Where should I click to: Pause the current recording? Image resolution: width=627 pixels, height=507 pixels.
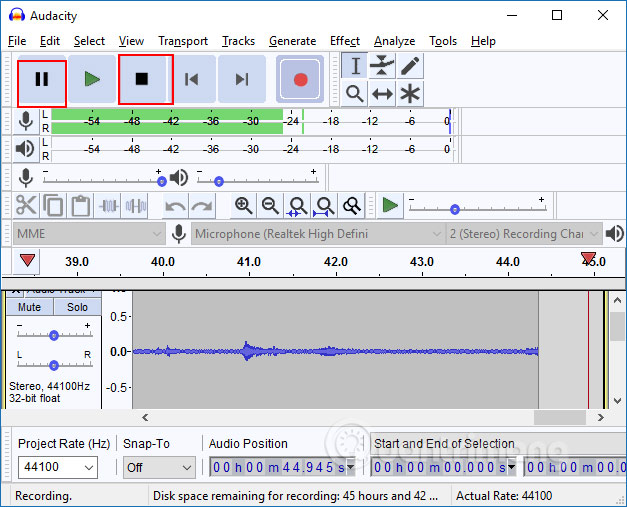42,80
